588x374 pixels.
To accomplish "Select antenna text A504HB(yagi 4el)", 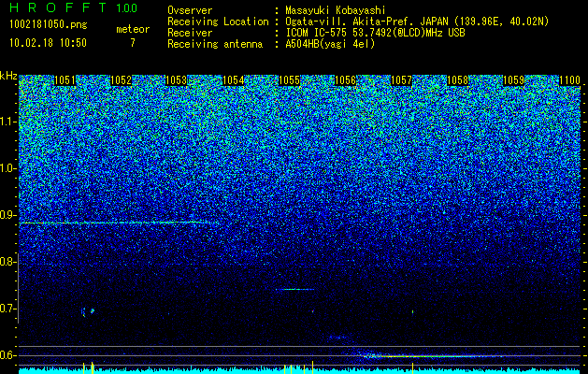I will (x=330, y=44).
